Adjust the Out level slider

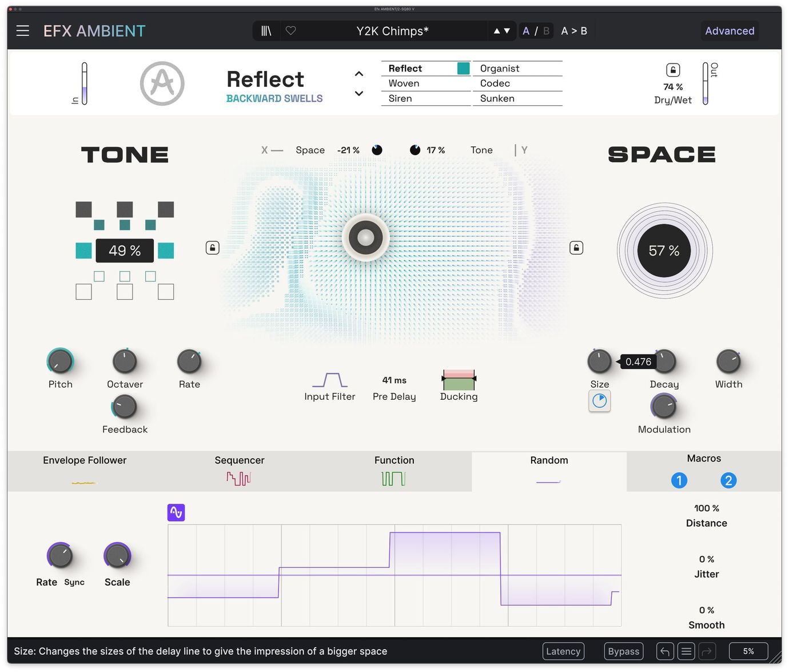[706, 83]
